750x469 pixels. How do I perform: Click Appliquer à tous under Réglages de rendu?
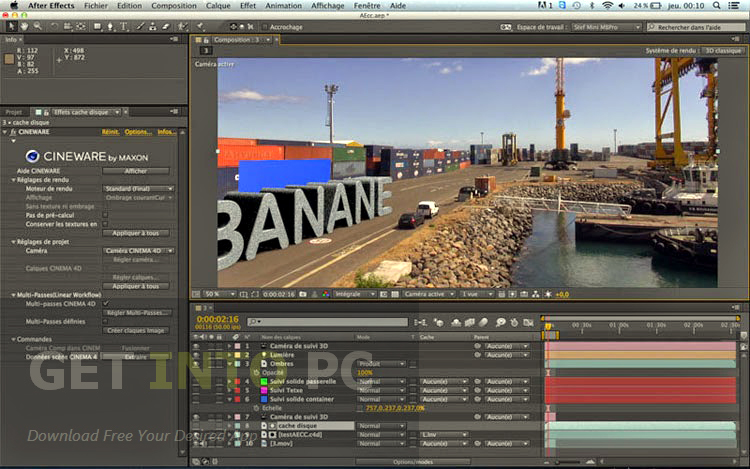(x=136, y=233)
